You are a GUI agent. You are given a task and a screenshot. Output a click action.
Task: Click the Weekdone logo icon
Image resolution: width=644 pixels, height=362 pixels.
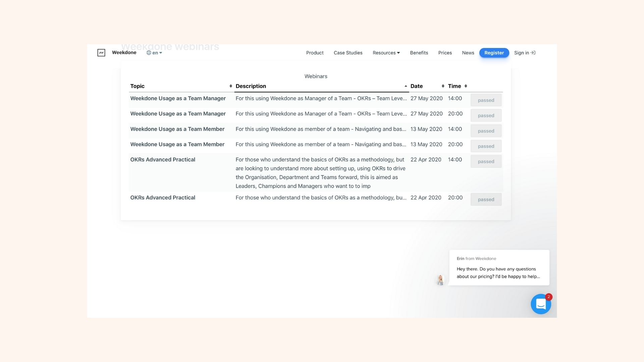pyautogui.click(x=101, y=53)
